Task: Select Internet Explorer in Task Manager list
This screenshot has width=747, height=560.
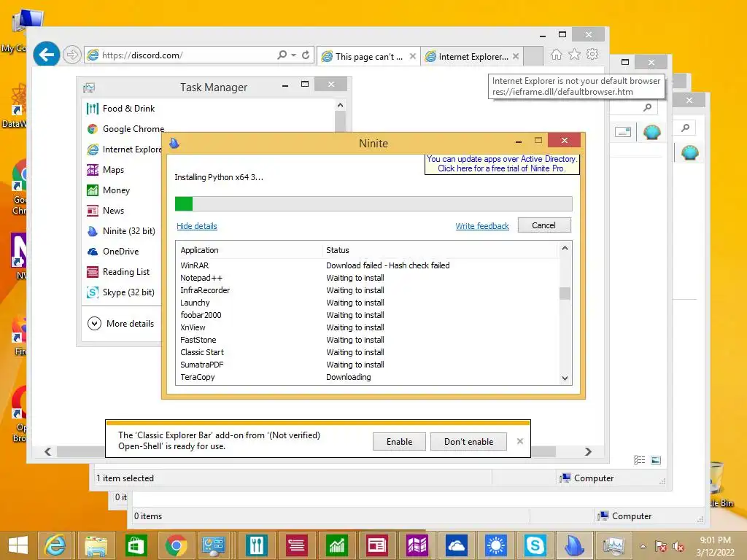Action: pos(124,149)
